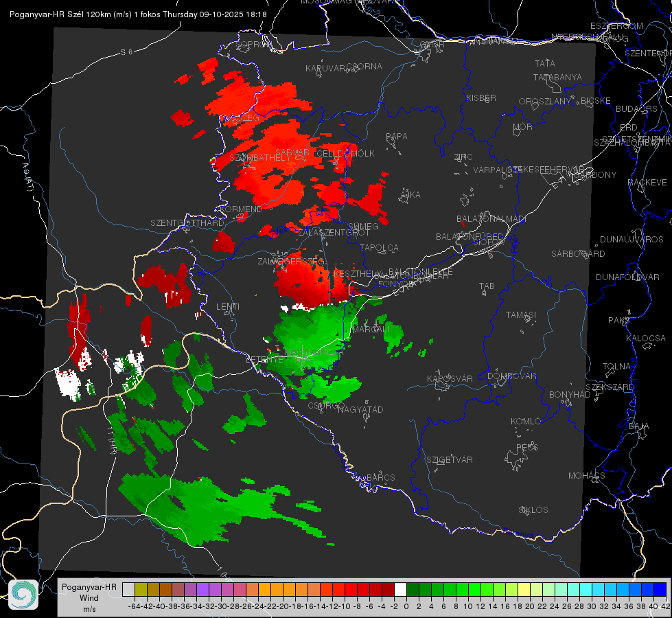Screen dimensions: 672x618
Task: Click the SOPRON city label
Action: pyautogui.click(x=253, y=44)
